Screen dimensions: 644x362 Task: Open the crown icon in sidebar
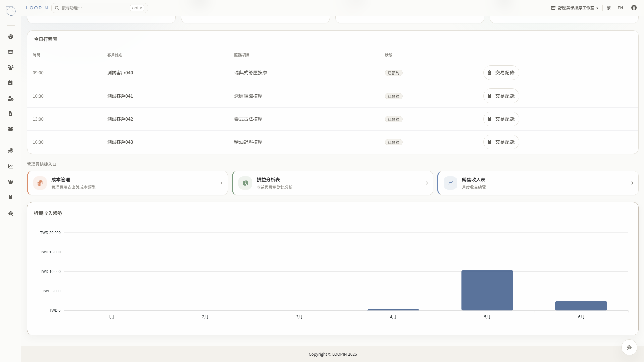11,182
